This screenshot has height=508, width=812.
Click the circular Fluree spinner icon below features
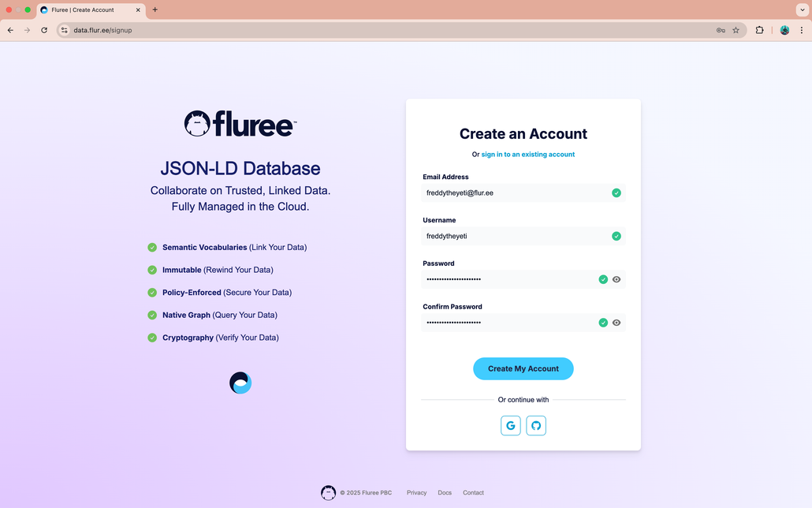(240, 383)
